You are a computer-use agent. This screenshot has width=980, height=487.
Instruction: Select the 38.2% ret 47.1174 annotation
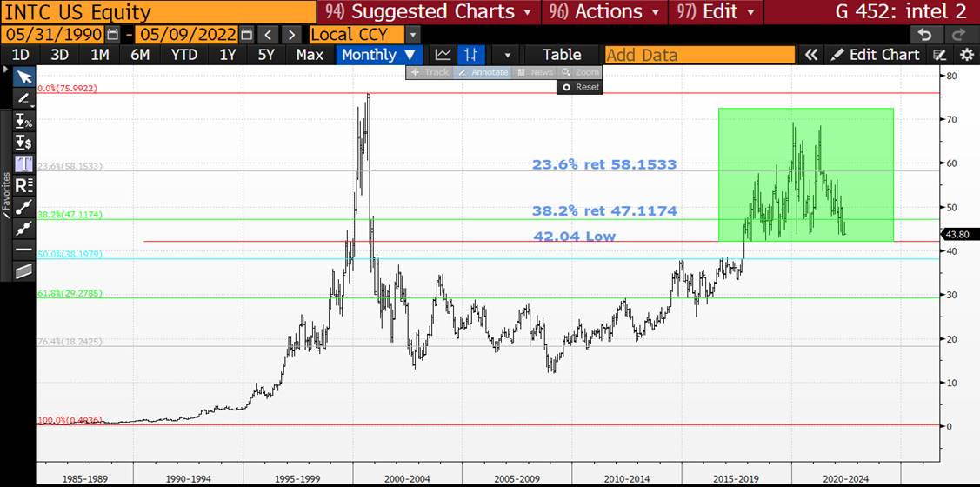[604, 210]
